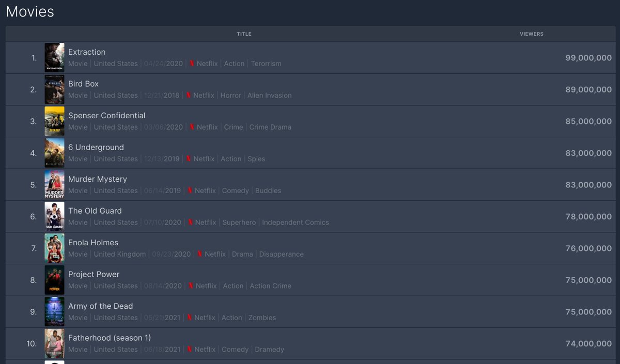This screenshot has width=620, height=364.
Task: Click the Movies page heading
Action: (30, 12)
